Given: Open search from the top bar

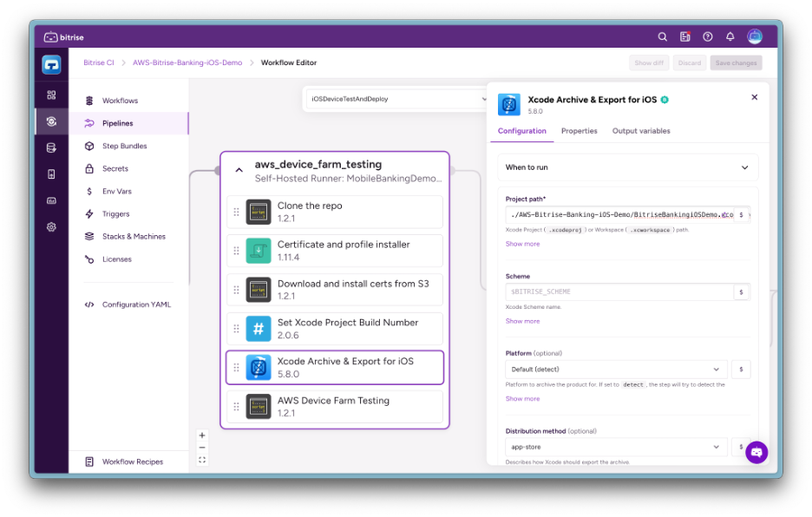Looking at the screenshot, I should (x=662, y=36).
